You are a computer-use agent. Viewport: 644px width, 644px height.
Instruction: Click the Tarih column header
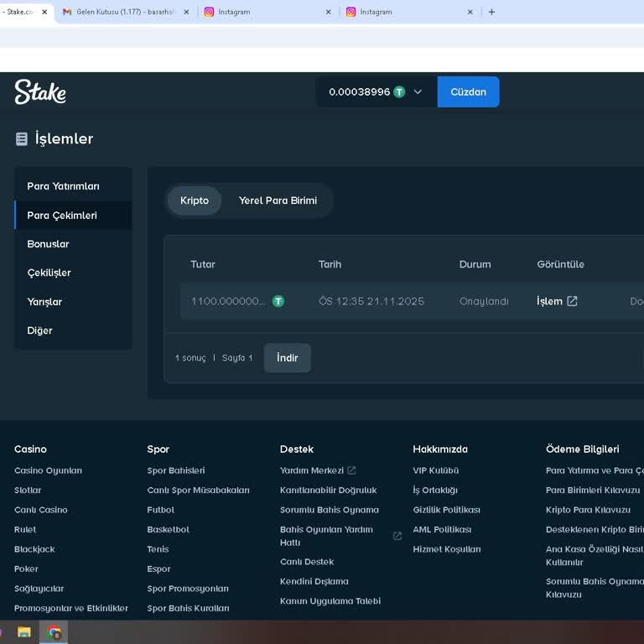[x=330, y=264]
